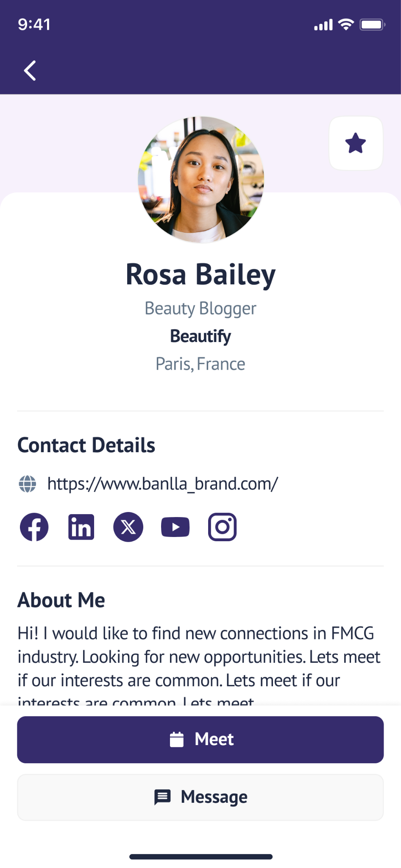Open the Instagram profile icon
The image size is (401, 868).
point(222,527)
